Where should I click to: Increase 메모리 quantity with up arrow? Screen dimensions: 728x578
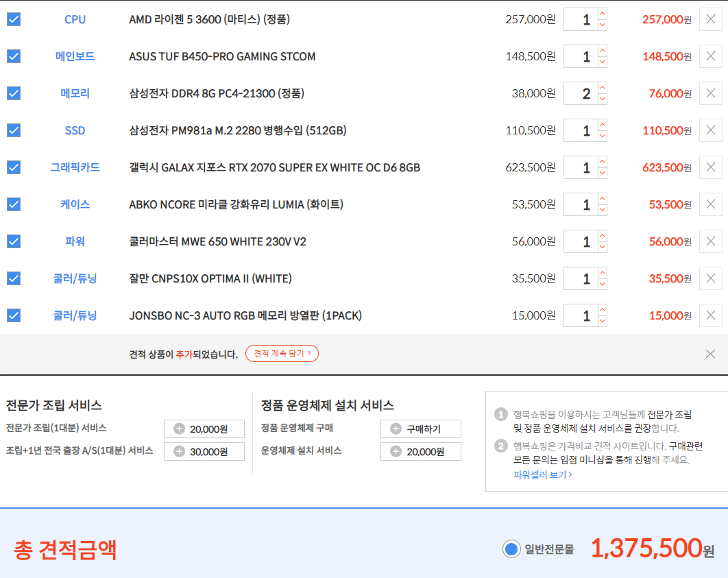602,87
